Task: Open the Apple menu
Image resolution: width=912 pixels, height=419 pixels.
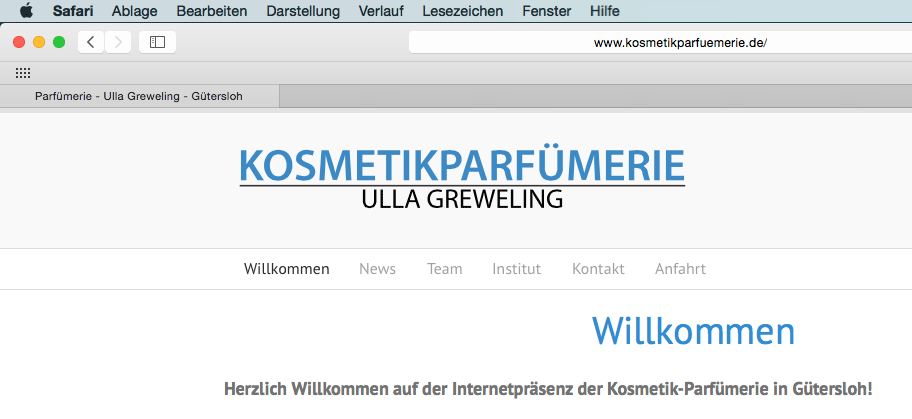Action: (26, 11)
